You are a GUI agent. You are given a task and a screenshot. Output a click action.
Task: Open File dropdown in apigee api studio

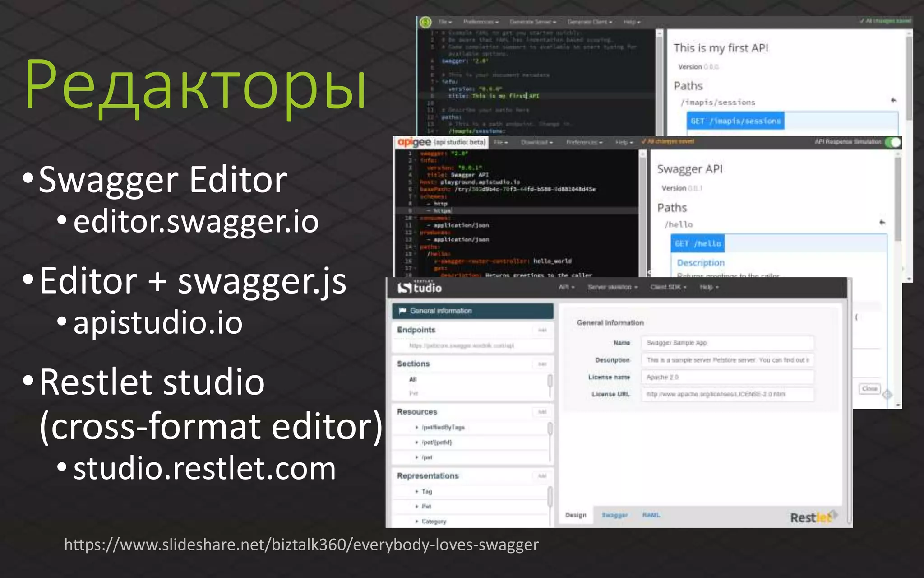(x=500, y=142)
